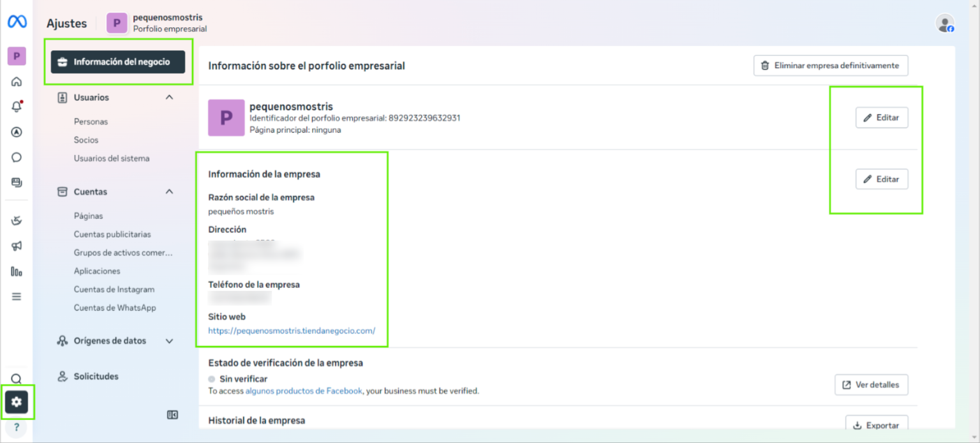Image resolution: width=980 pixels, height=443 pixels.
Task: Click the Help question mark icon
Action: [17, 427]
